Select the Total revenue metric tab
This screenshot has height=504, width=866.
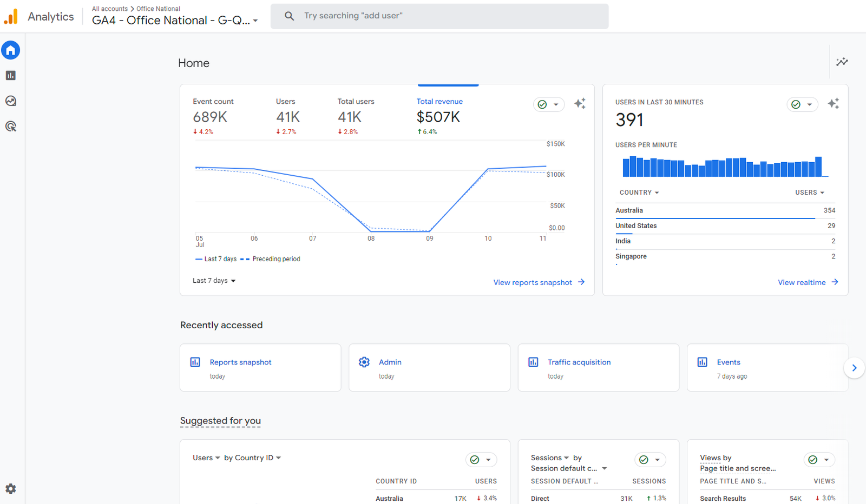439,116
